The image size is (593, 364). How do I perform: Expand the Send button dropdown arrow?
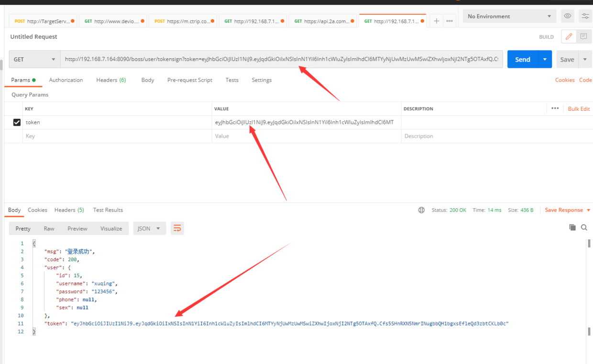click(x=545, y=59)
